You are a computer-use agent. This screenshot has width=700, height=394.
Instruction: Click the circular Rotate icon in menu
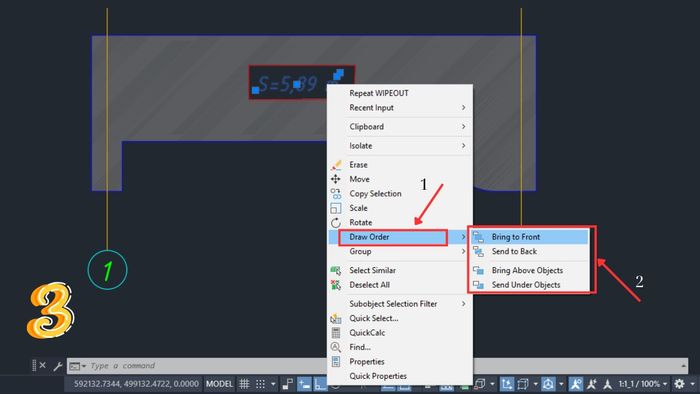[336, 222]
